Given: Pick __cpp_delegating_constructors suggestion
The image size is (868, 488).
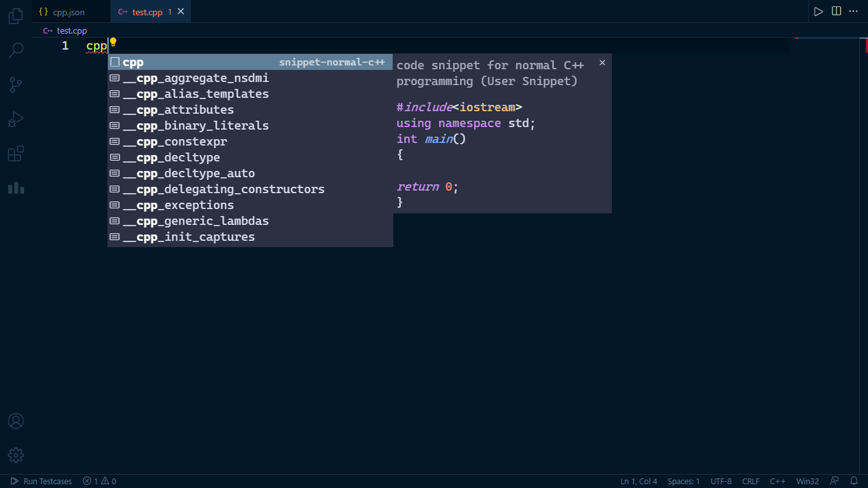Looking at the screenshot, I should point(250,189).
